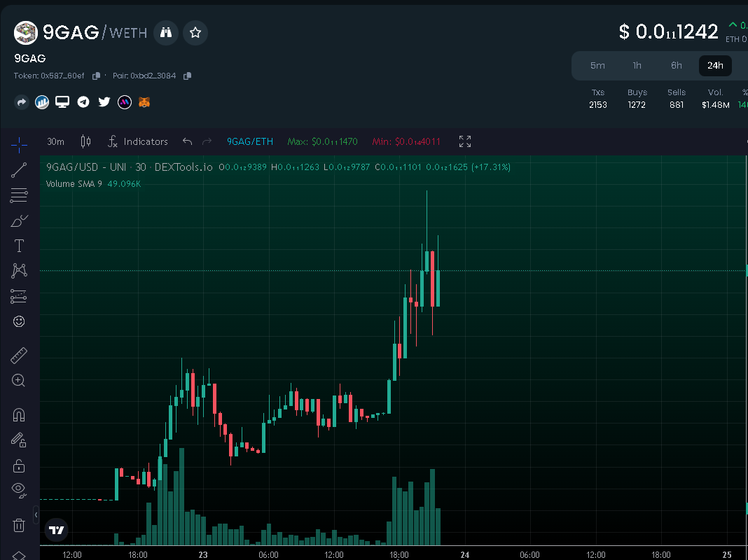Switch chart to 9GAG/ETH pricing
The image size is (748, 560).
click(250, 141)
